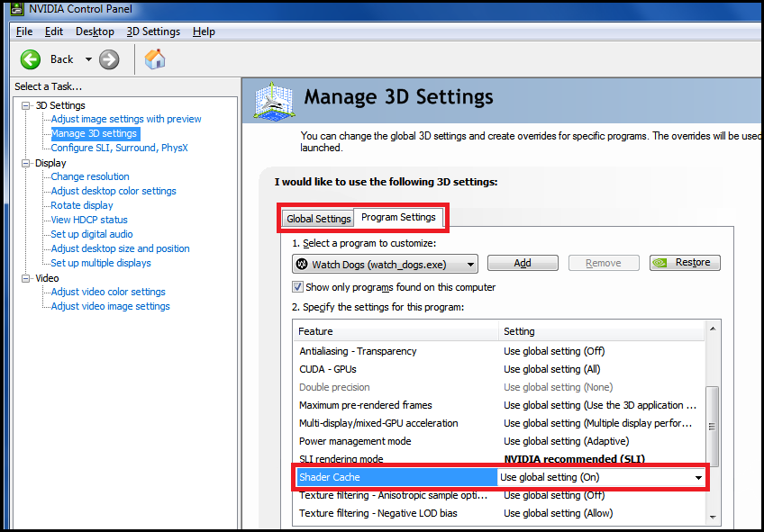The width and height of the screenshot is (764, 532).
Task: Select Maximum pre-rendered frames row
Action: pos(498,405)
